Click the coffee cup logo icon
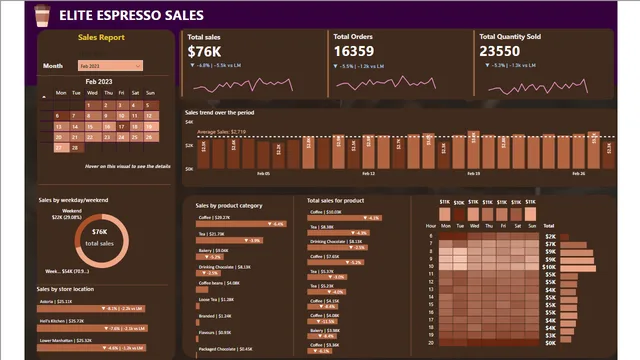This screenshot has width=640, height=360. click(42, 16)
